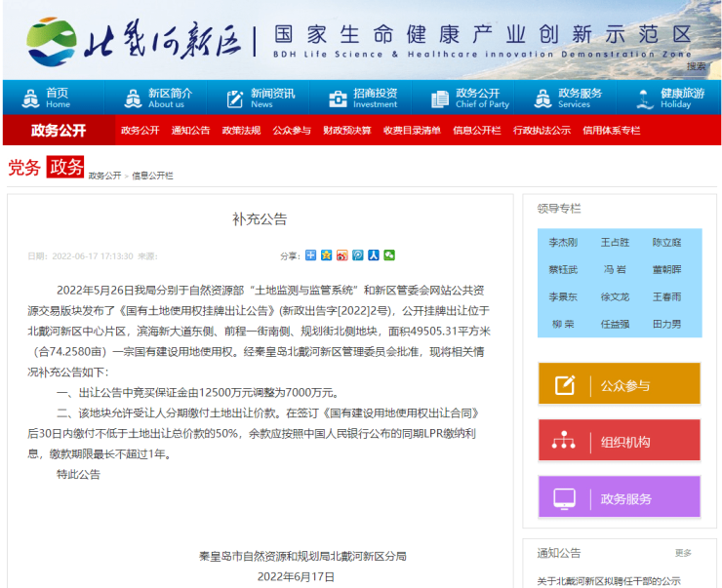Click the more-share plus icon

(310, 255)
